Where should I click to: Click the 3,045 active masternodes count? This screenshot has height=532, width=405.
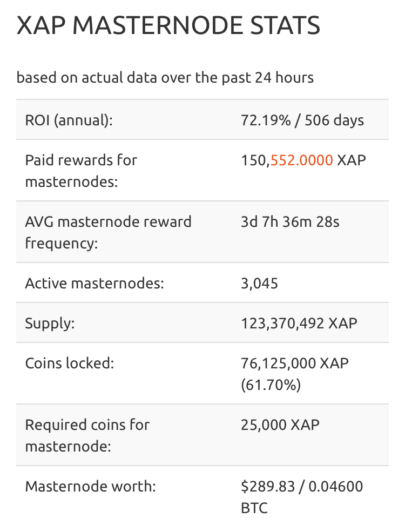tap(259, 283)
